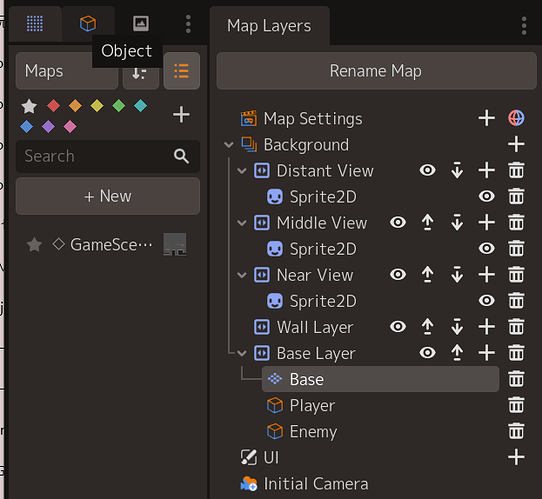Filter by the gray star favorite
The width and height of the screenshot is (542, 499).
coord(29,106)
